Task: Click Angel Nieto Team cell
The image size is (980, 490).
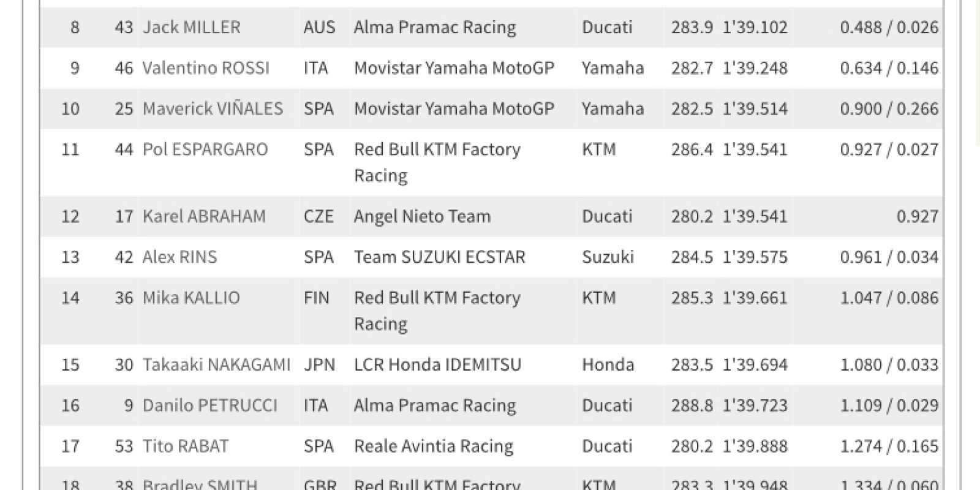Action: tap(422, 216)
